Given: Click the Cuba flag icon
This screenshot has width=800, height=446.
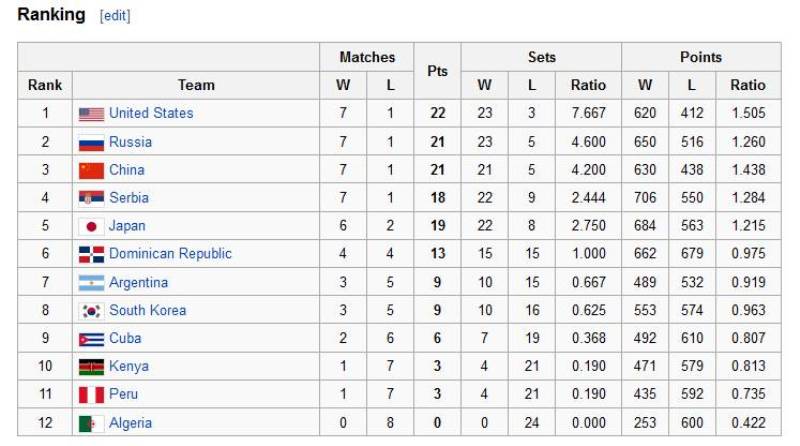Looking at the screenshot, I should (91, 339).
